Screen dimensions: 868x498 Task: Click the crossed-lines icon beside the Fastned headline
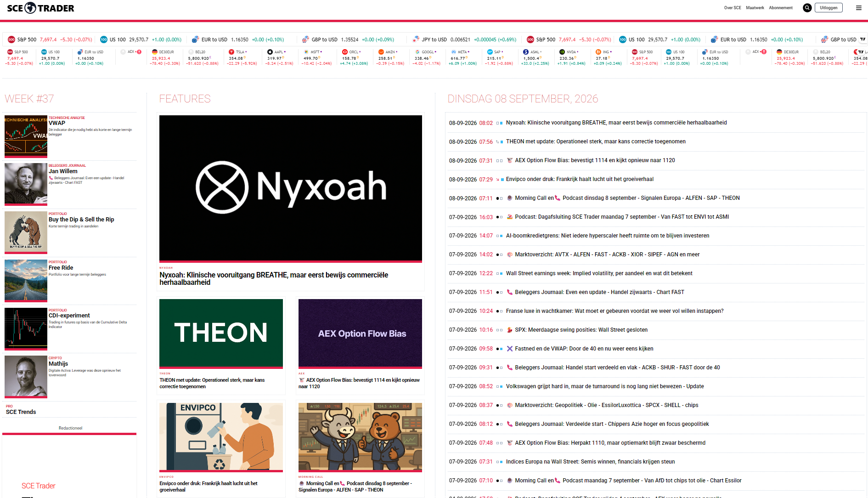(x=509, y=349)
